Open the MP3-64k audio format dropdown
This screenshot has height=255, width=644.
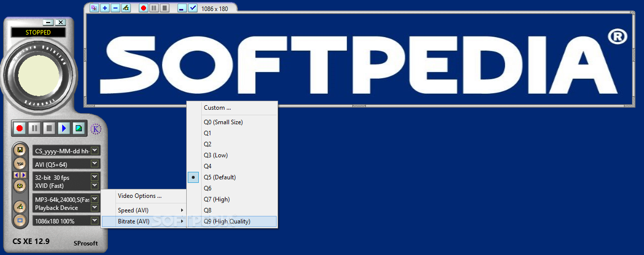[94, 199]
